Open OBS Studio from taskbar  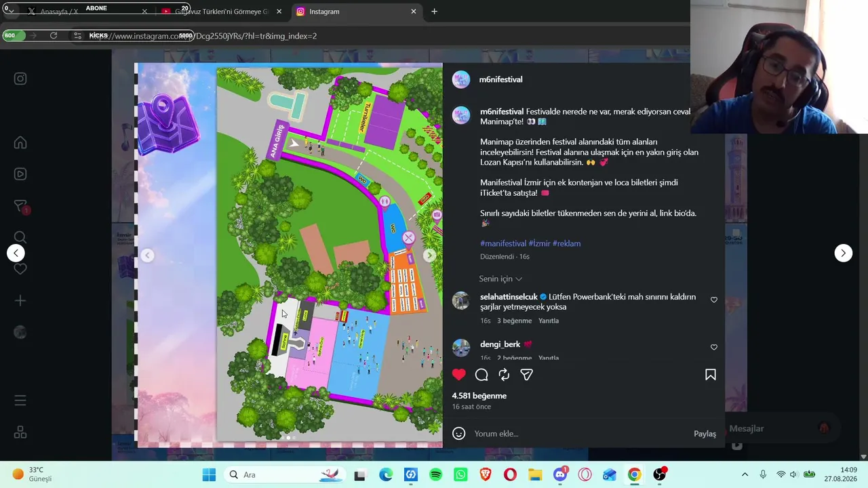point(659,474)
